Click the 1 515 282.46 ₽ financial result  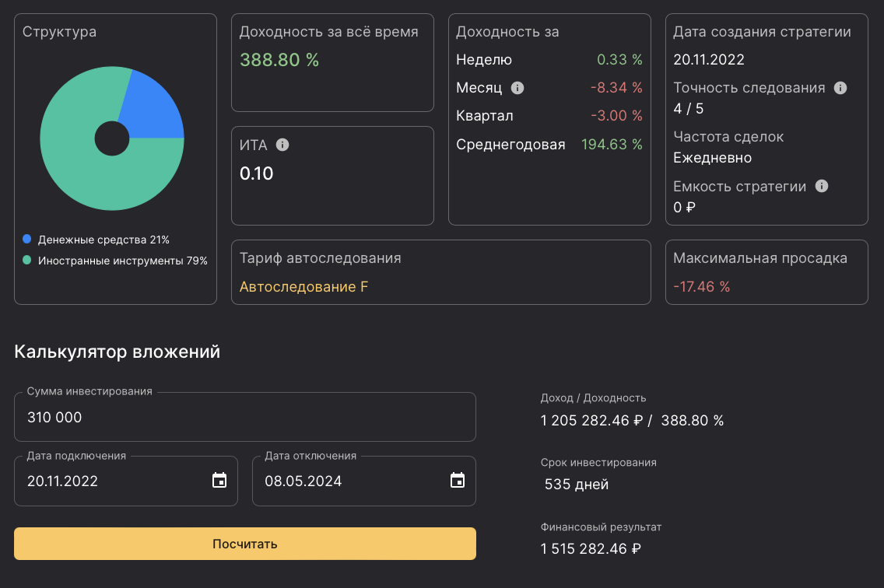[x=591, y=548]
